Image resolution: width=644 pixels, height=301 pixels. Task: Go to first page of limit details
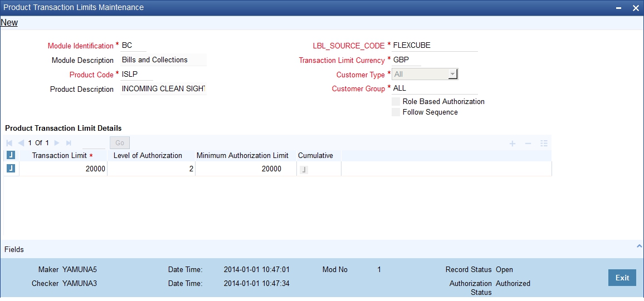pyautogui.click(x=9, y=143)
